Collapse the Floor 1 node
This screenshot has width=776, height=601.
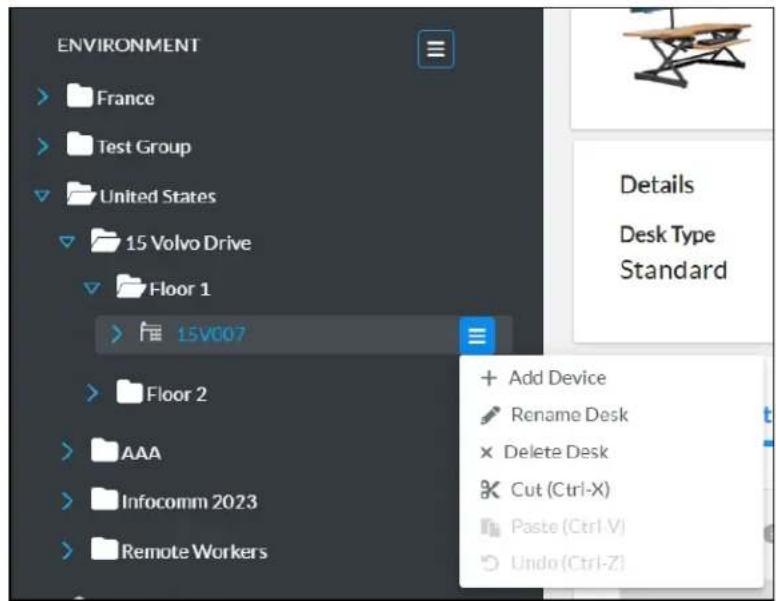(x=92, y=288)
